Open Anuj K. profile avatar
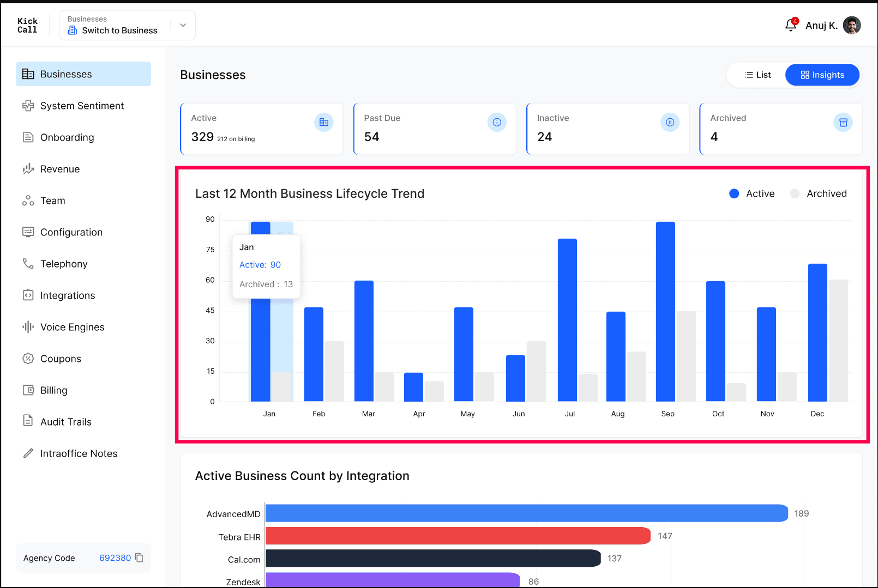Image resolution: width=878 pixels, height=588 pixels. point(852,25)
